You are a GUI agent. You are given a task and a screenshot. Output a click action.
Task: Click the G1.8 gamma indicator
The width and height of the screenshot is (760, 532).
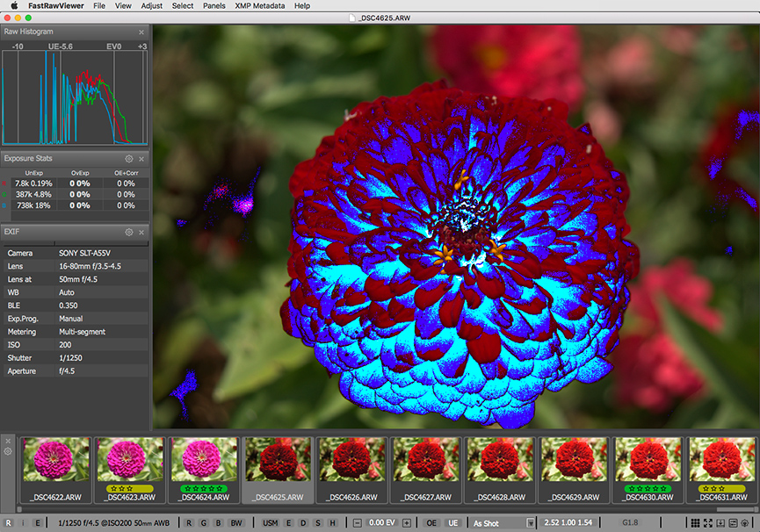pos(630,523)
